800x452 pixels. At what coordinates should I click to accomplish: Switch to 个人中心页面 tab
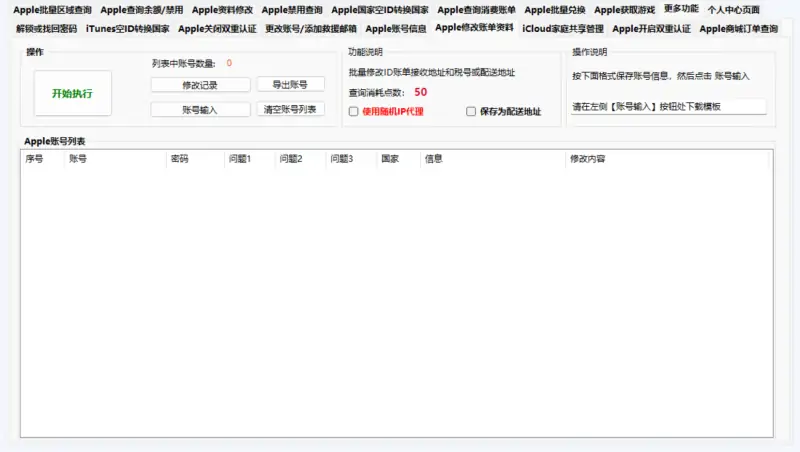click(740, 10)
